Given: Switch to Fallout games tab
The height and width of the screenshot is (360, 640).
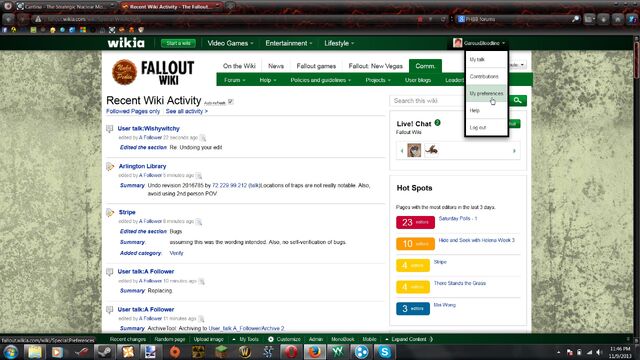Looking at the screenshot, I should point(316,66).
